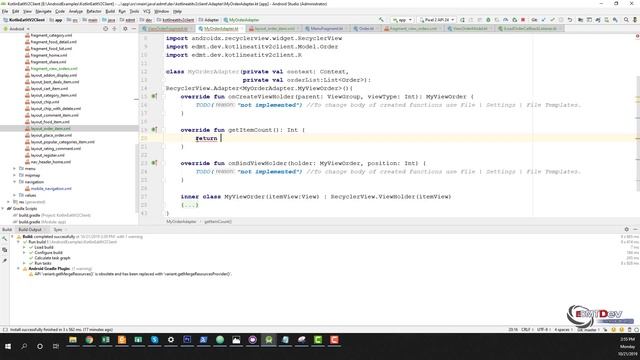The width and height of the screenshot is (640, 360).
Task: Switch to the Order.kt editor tab
Action: 366,29
